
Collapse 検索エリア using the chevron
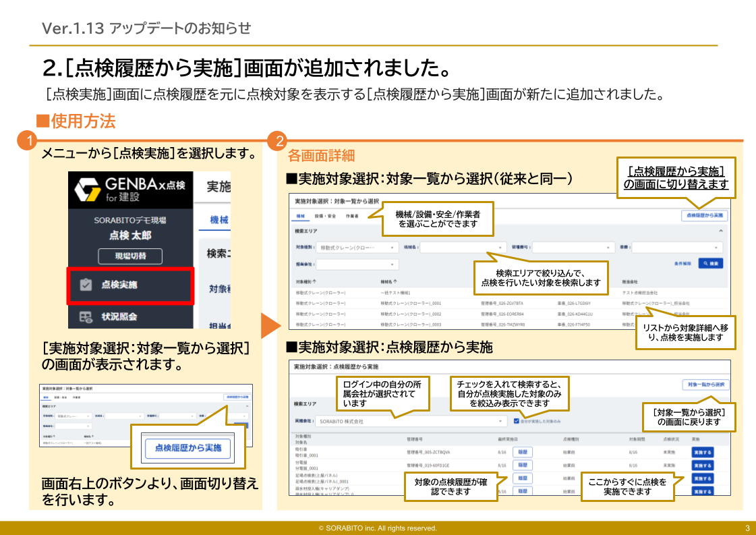pyautogui.click(x=720, y=231)
